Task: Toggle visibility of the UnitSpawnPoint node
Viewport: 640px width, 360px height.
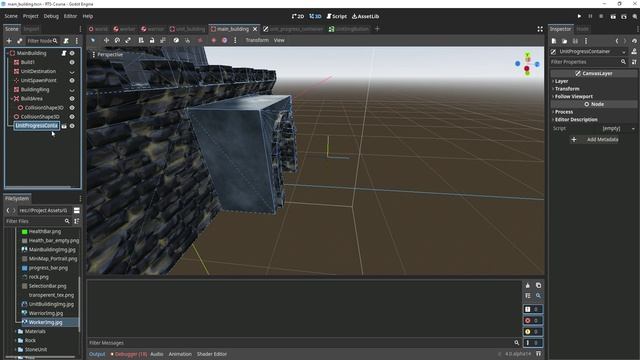Action: point(72,80)
